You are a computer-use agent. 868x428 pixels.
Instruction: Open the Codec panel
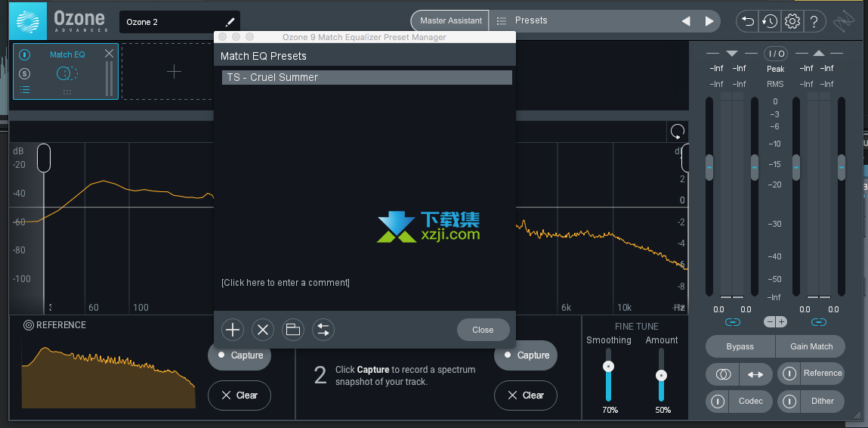pyautogui.click(x=751, y=401)
